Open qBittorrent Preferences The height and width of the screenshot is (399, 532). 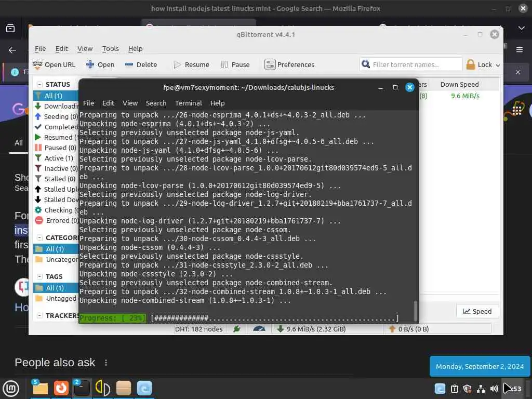[x=289, y=64]
